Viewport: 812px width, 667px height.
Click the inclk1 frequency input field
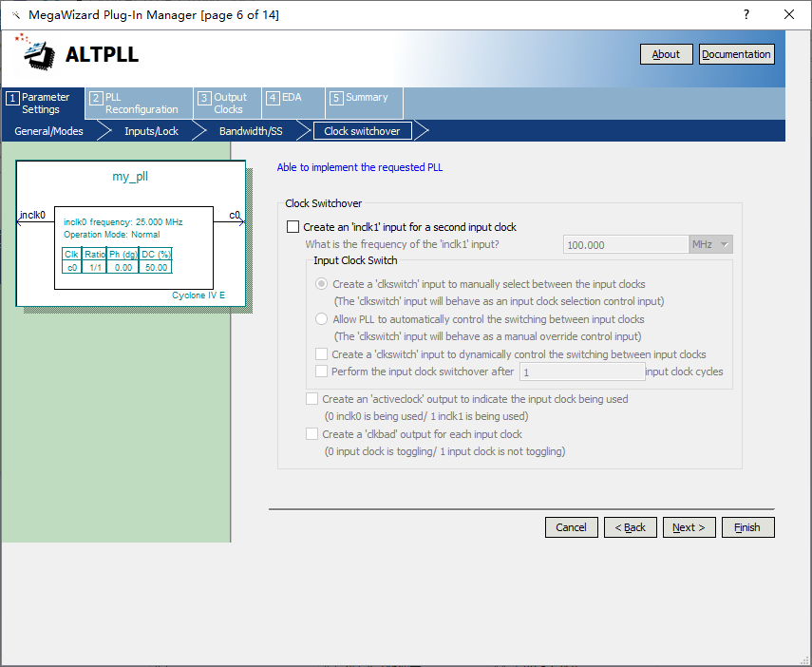click(x=625, y=245)
